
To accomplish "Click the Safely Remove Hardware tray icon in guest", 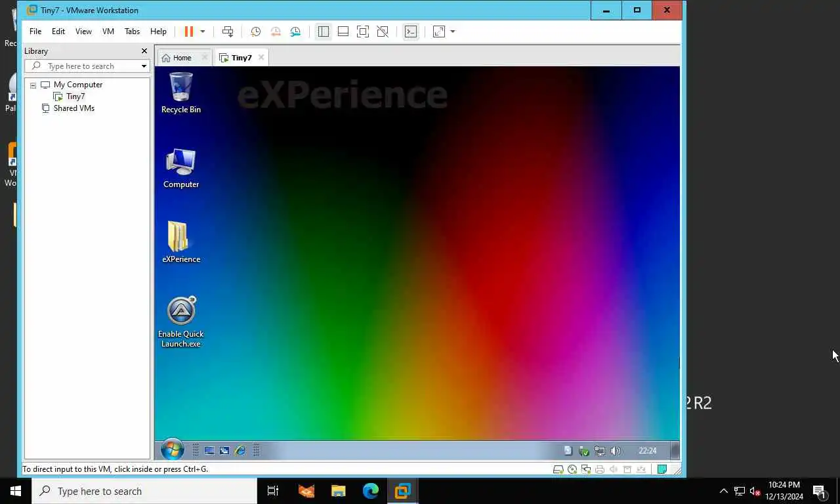I will pyautogui.click(x=584, y=451).
